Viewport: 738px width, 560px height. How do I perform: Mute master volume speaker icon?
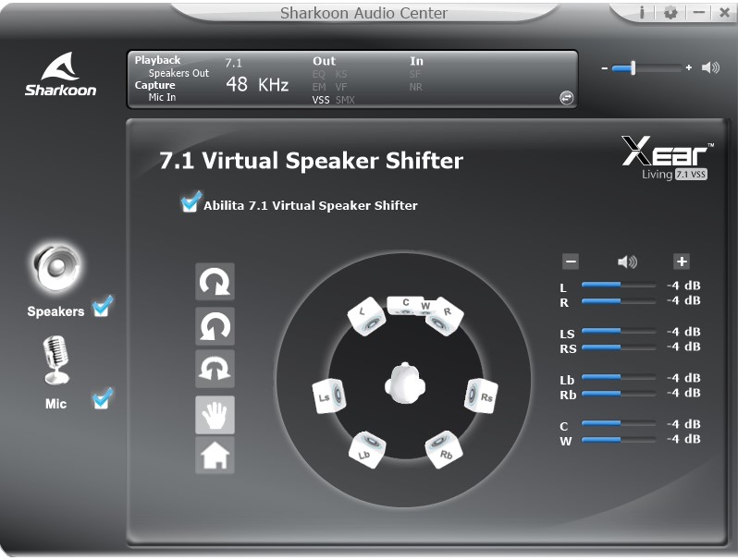pyautogui.click(x=710, y=67)
